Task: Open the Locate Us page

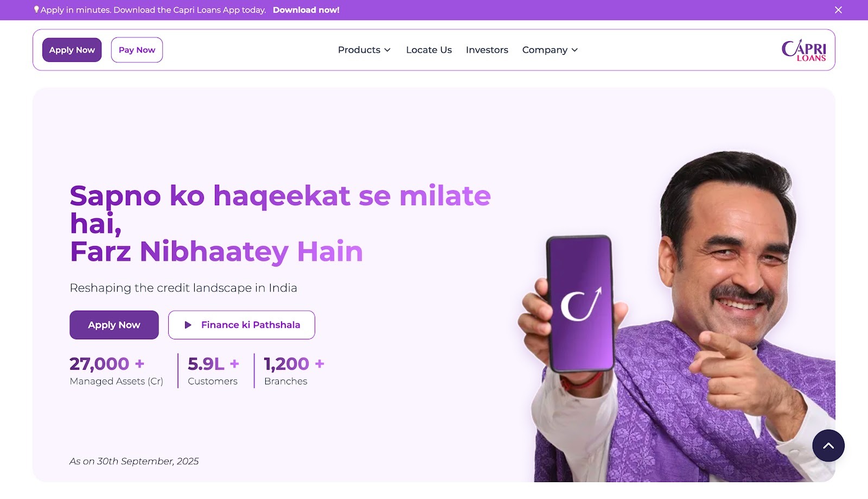Action: [x=429, y=50]
